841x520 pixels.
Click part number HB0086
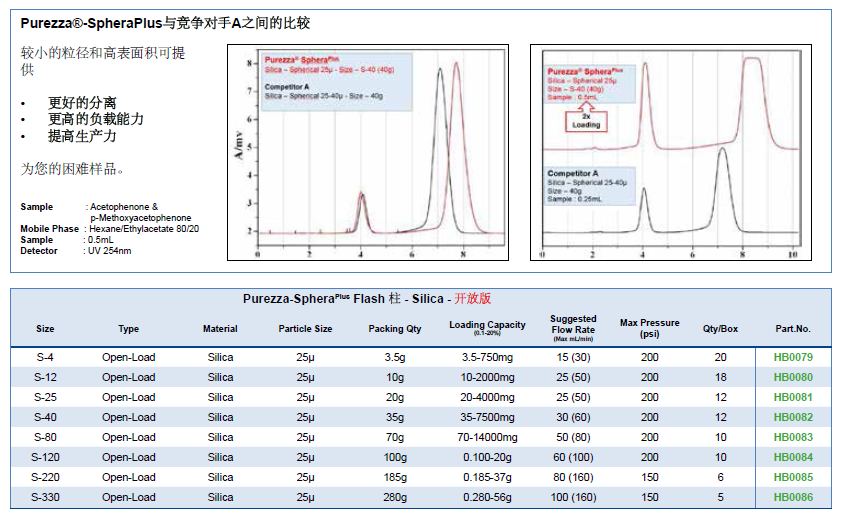pos(793,497)
